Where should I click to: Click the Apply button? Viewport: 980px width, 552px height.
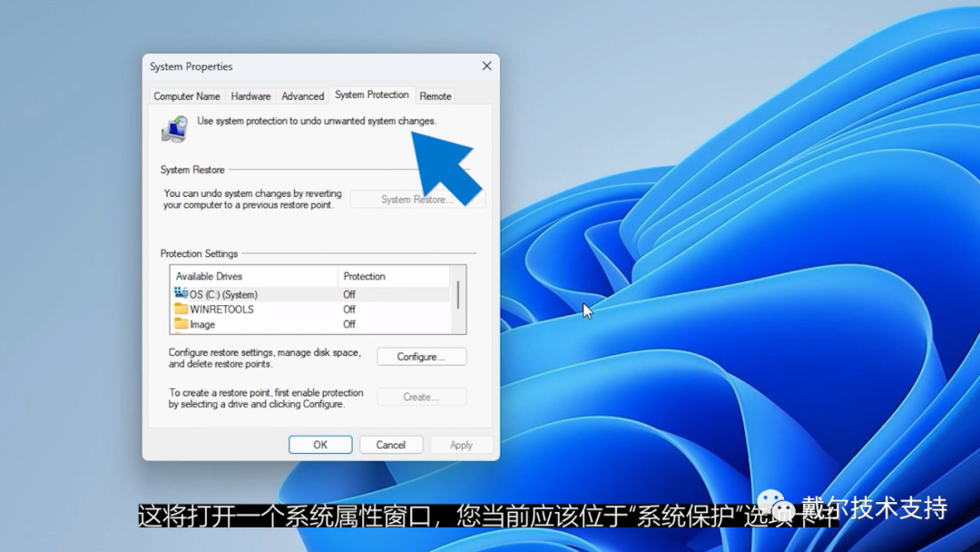461,445
